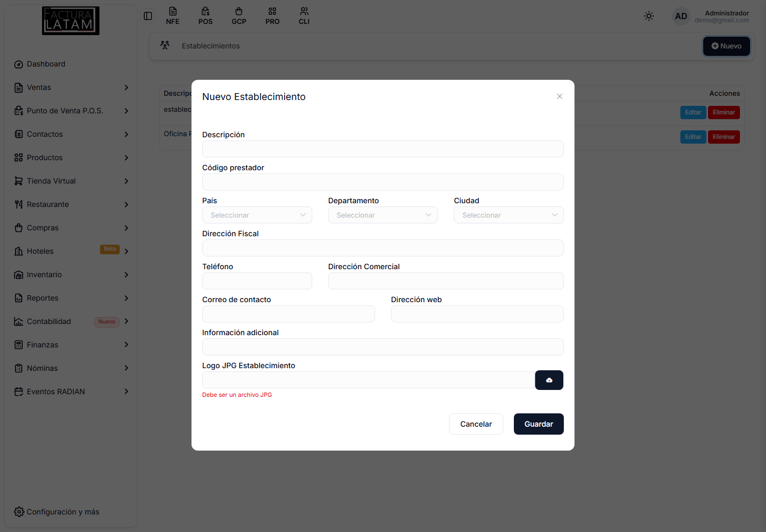Click the Cancelar button
This screenshot has width=766, height=532.
(476, 424)
